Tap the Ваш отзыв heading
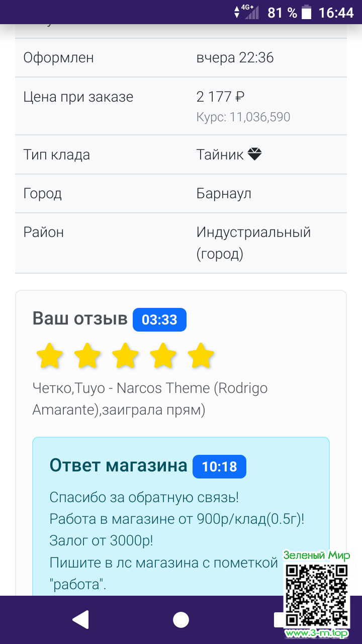 click(x=80, y=318)
